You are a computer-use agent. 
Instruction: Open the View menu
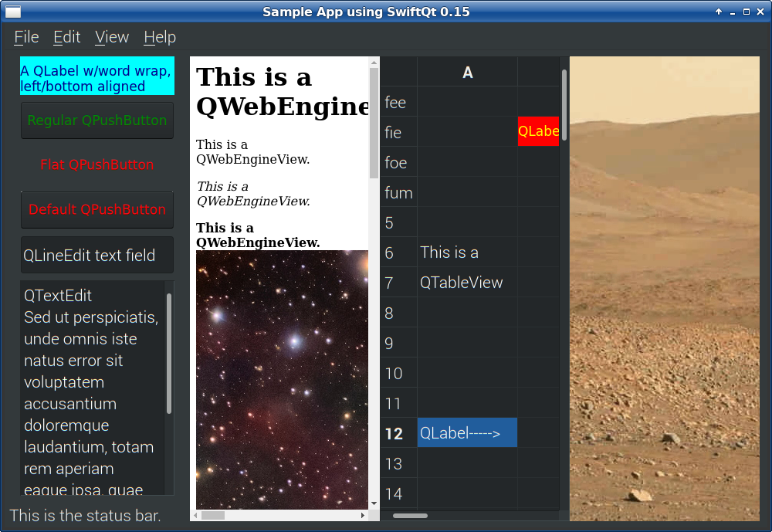(x=112, y=37)
